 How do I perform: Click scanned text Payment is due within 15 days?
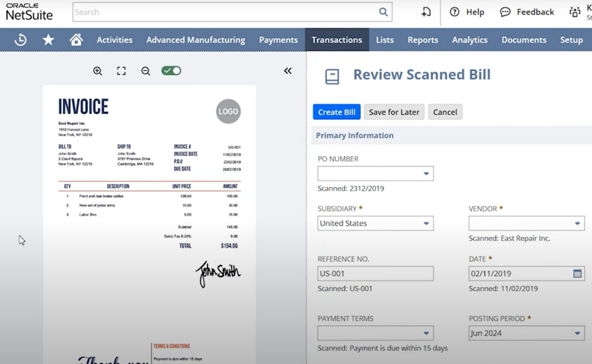398,348
